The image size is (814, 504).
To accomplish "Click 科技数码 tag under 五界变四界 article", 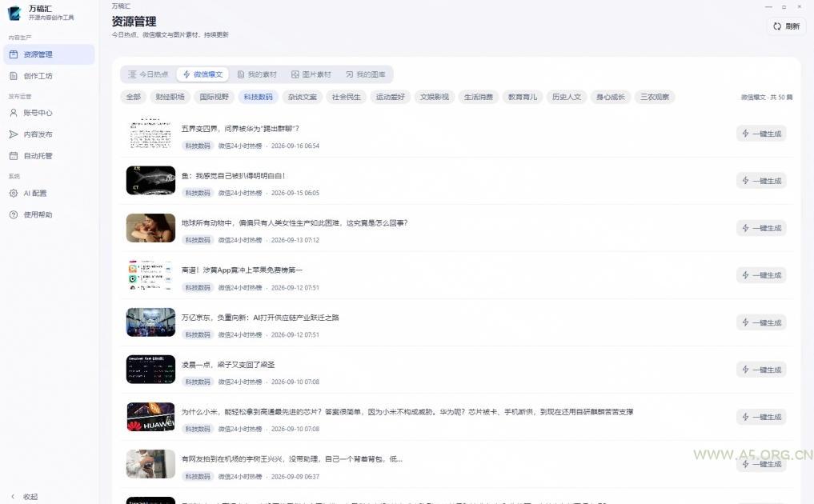I will [x=198, y=146].
